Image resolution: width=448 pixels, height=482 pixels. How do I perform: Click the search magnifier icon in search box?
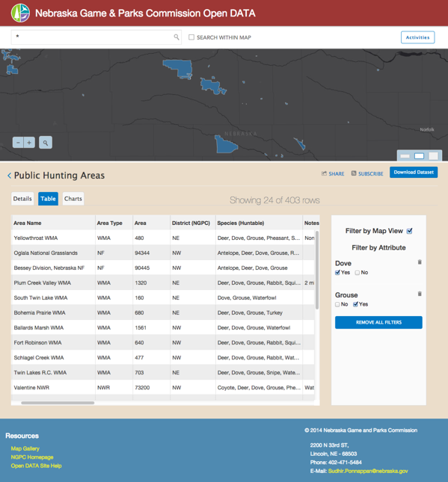[177, 37]
